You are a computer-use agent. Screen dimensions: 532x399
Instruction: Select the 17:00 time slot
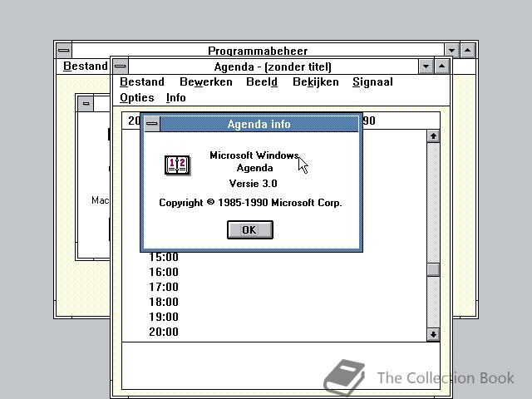click(x=164, y=287)
